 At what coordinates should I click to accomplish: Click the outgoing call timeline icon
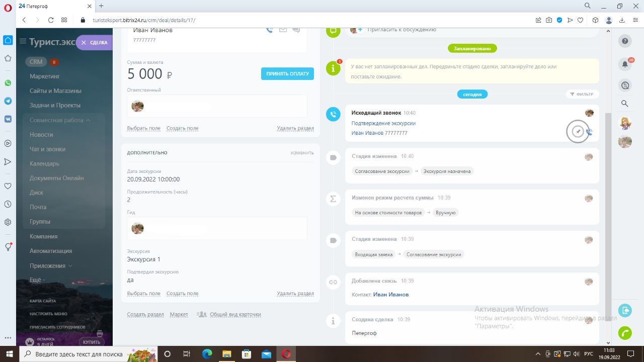click(333, 114)
